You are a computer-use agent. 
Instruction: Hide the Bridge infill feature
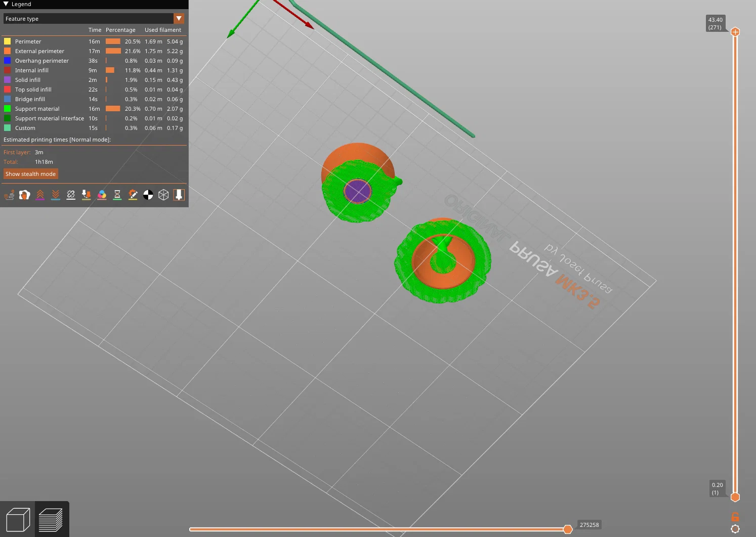click(x=94, y=99)
